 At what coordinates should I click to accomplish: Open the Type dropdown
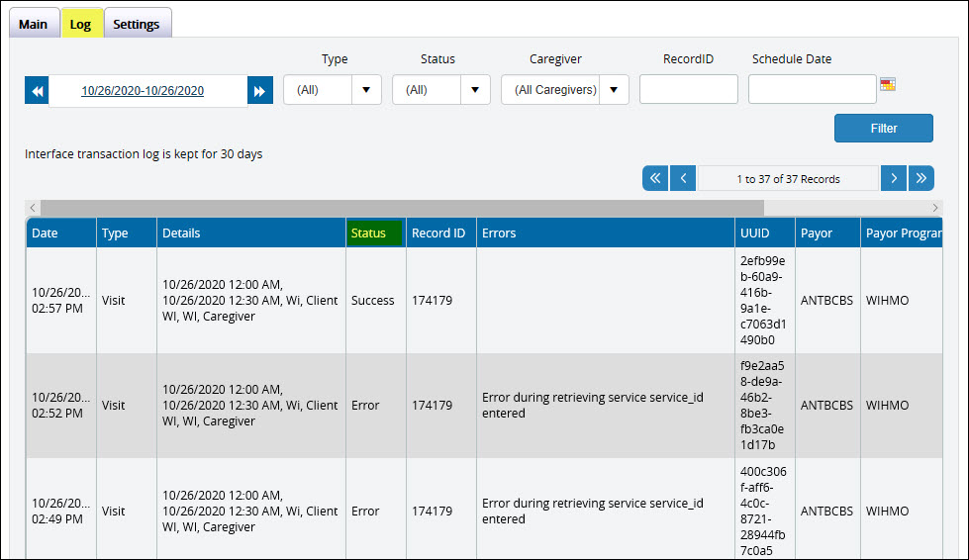333,89
